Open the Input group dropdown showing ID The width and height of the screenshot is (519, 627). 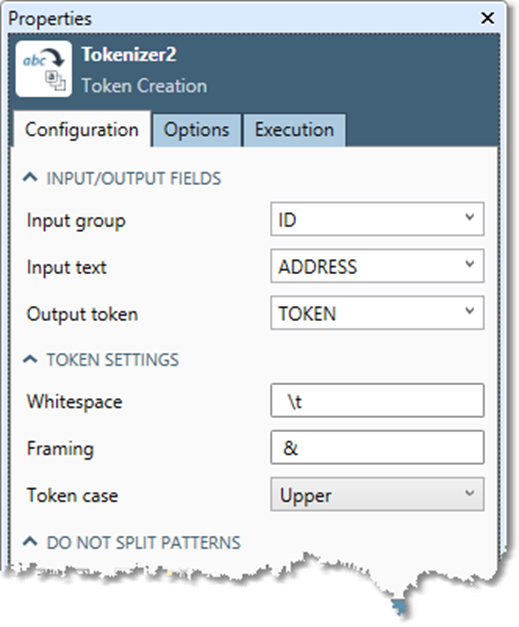[377, 219]
